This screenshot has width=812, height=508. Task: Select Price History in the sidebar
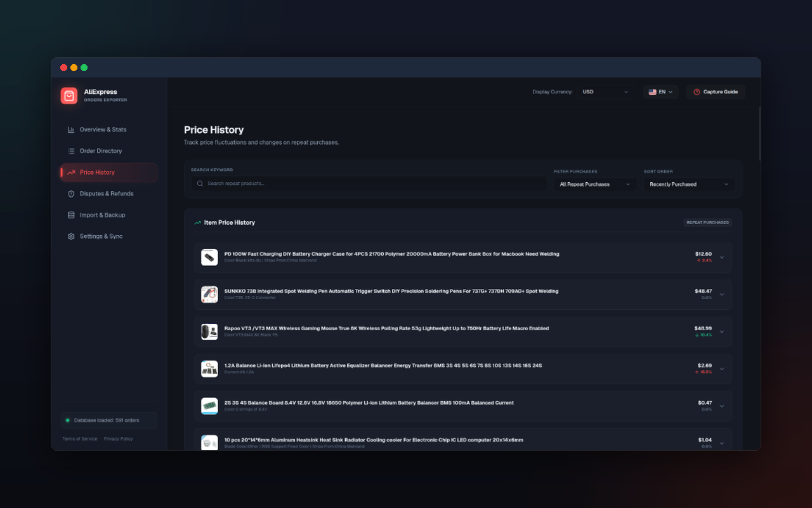point(108,172)
